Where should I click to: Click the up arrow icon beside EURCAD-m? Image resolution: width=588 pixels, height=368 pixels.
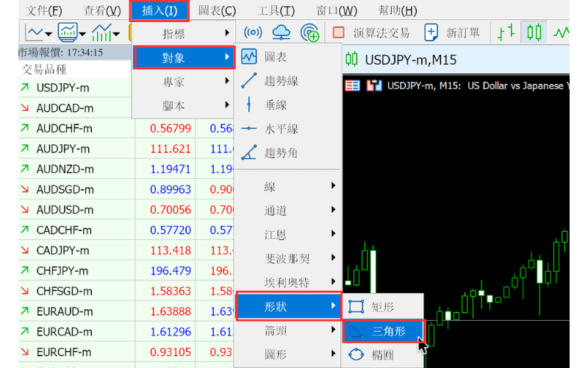[x=25, y=331]
